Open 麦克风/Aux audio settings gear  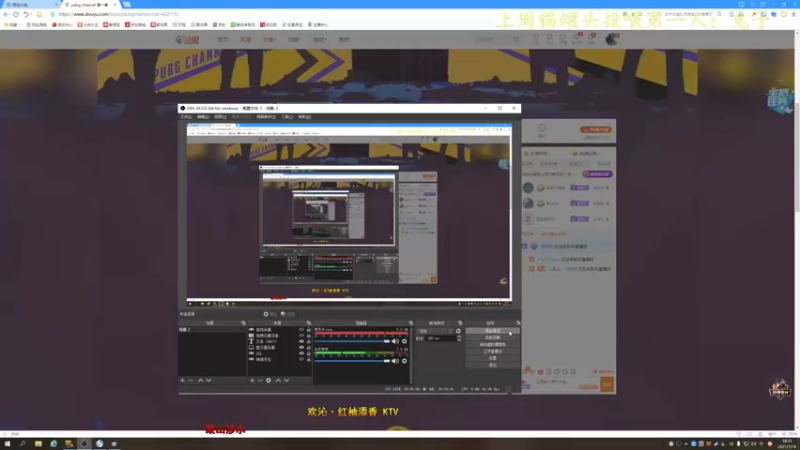[405, 341]
